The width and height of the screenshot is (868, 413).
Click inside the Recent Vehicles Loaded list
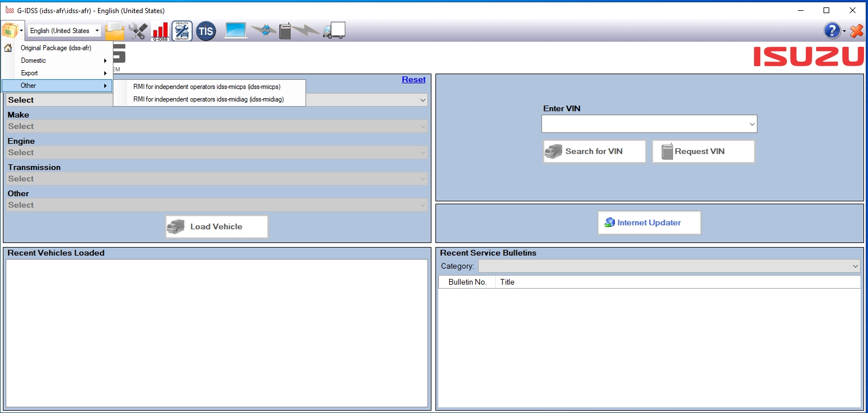coord(217,333)
